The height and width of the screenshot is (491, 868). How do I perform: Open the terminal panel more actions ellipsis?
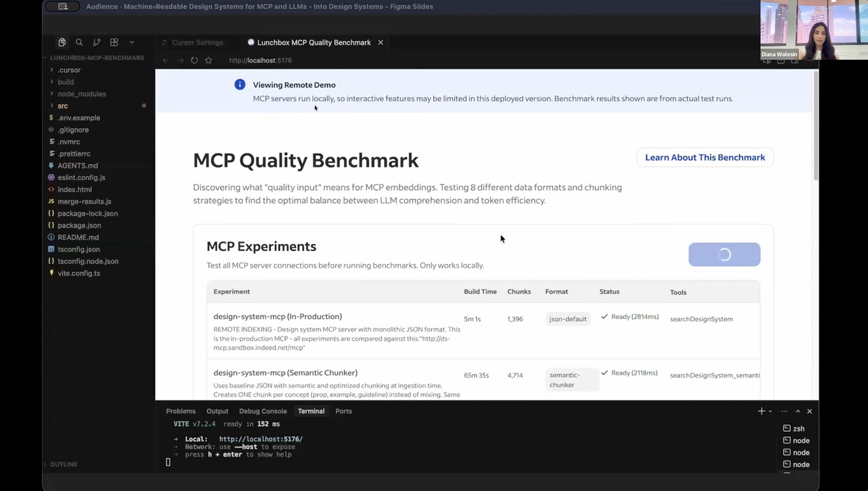point(784,411)
